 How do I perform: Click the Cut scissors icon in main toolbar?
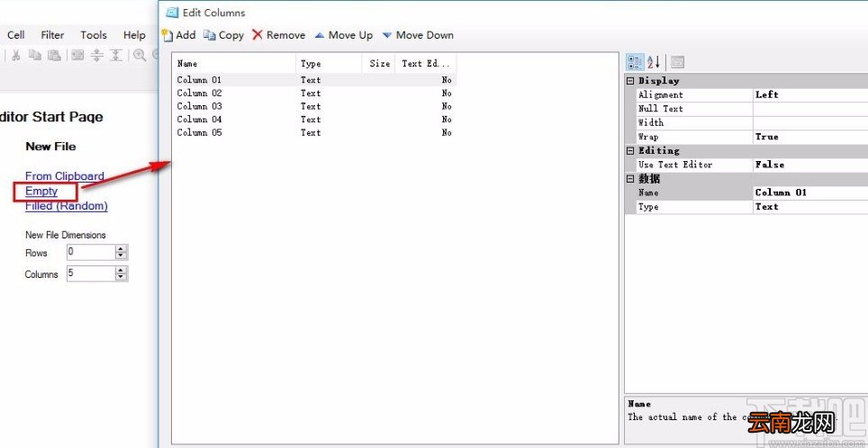coord(16,55)
